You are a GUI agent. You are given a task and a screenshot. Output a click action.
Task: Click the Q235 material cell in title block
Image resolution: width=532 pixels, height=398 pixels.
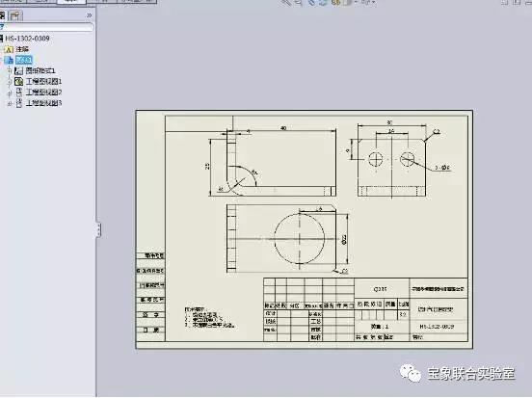pyautogui.click(x=380, y=289)
